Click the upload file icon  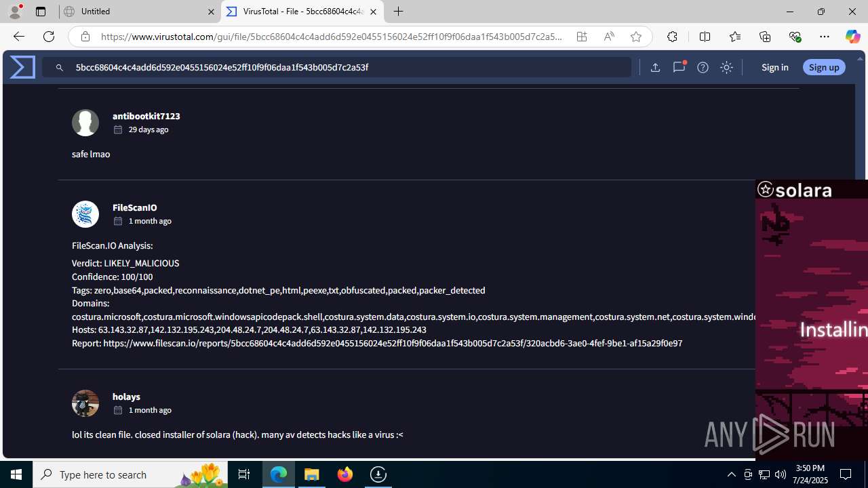click(x=655, y=67)
